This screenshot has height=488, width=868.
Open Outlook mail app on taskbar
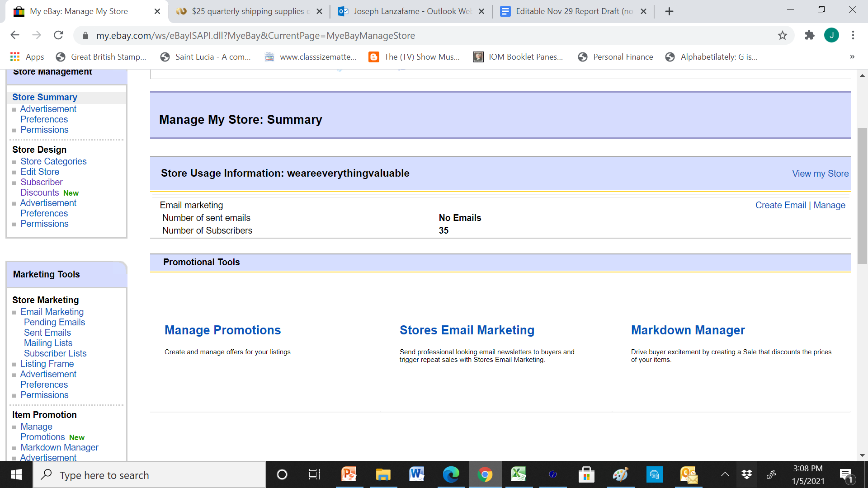[689, 474]
